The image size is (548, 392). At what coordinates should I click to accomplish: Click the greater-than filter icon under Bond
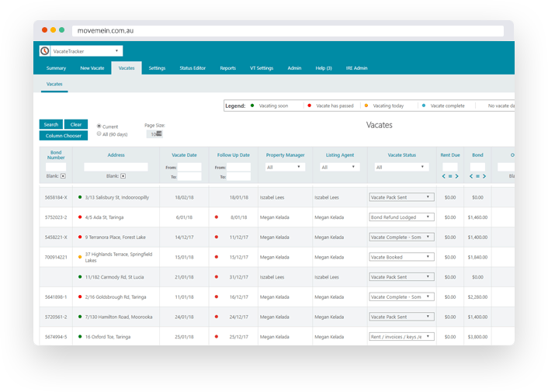point(484,176)
